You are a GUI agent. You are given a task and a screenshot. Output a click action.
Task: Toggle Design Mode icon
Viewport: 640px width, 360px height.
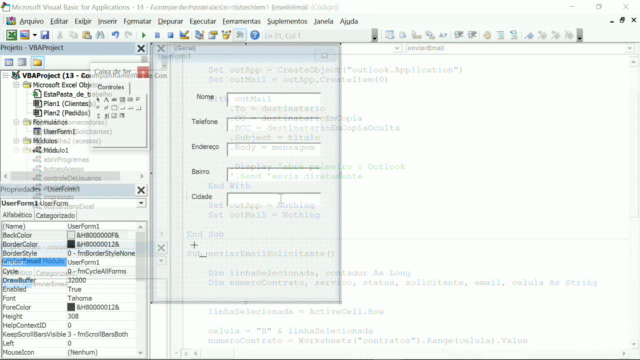click(x=184, y=35)
